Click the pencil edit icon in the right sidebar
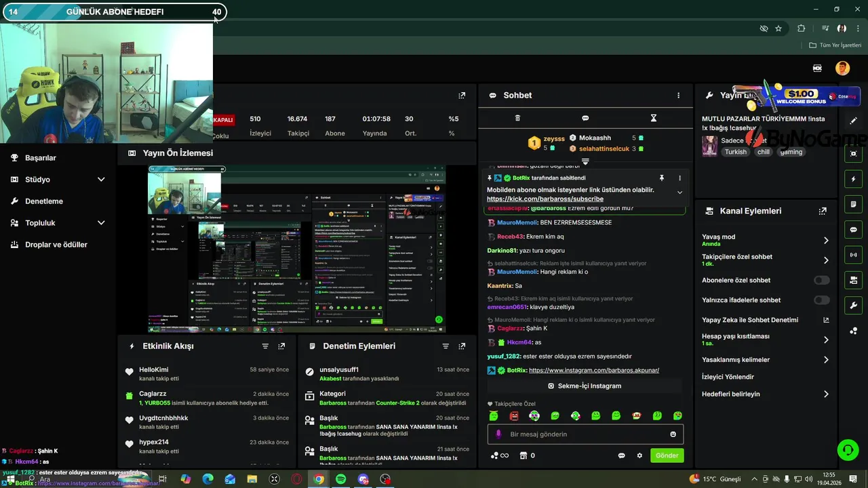Viewport: 868px width, 488px height. point(853,121)
